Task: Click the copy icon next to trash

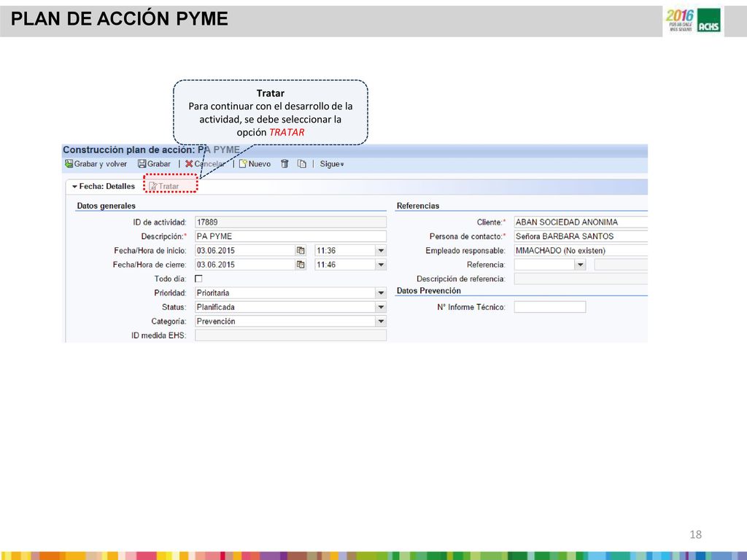Action: click(301, 164)
